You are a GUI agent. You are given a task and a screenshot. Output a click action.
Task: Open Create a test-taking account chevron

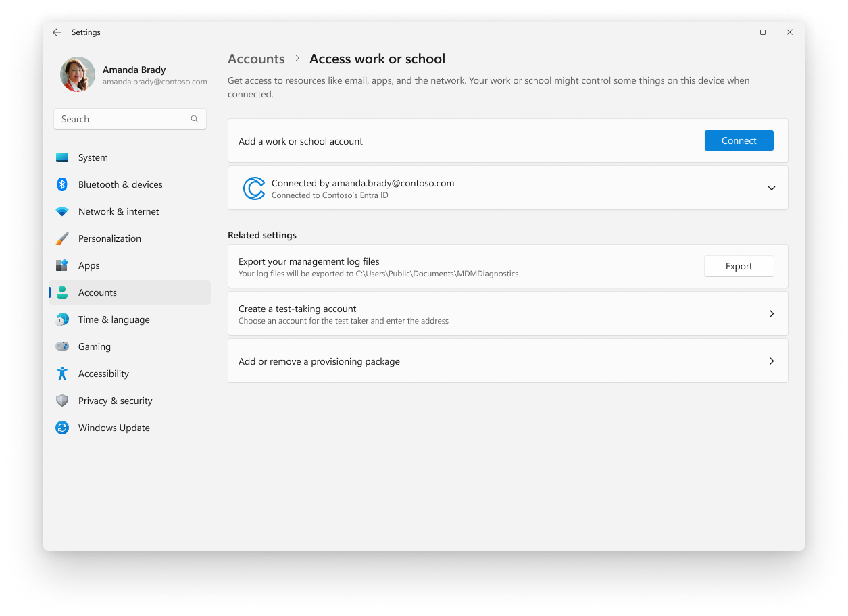772,313
